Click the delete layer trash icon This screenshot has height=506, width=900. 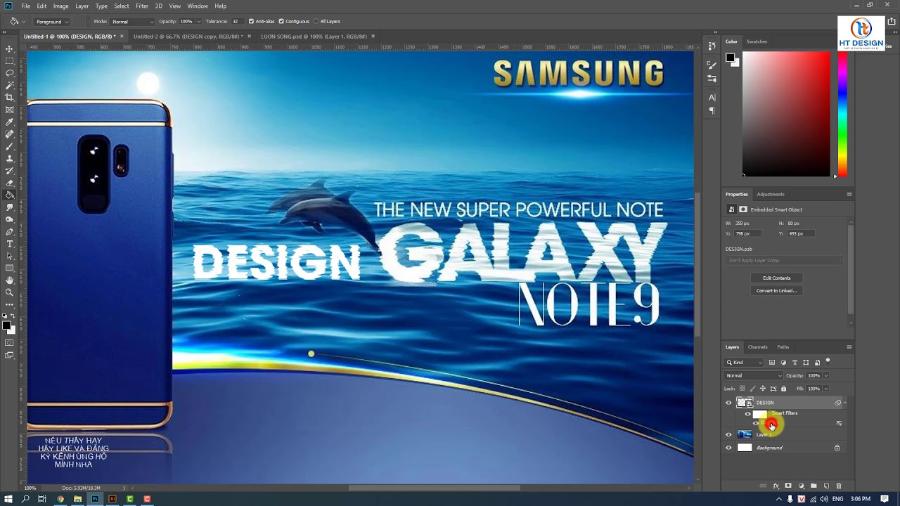pos(838,485)
